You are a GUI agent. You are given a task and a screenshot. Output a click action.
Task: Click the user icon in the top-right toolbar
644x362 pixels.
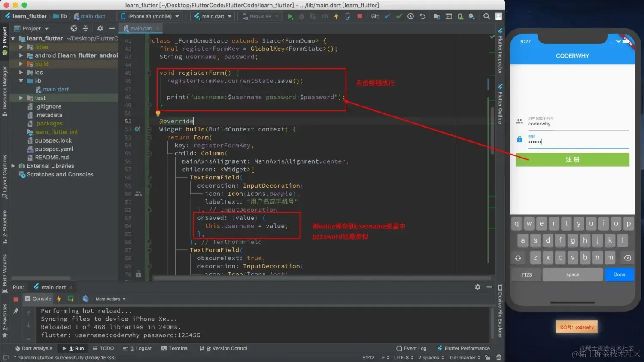click(x=498, y=16)
